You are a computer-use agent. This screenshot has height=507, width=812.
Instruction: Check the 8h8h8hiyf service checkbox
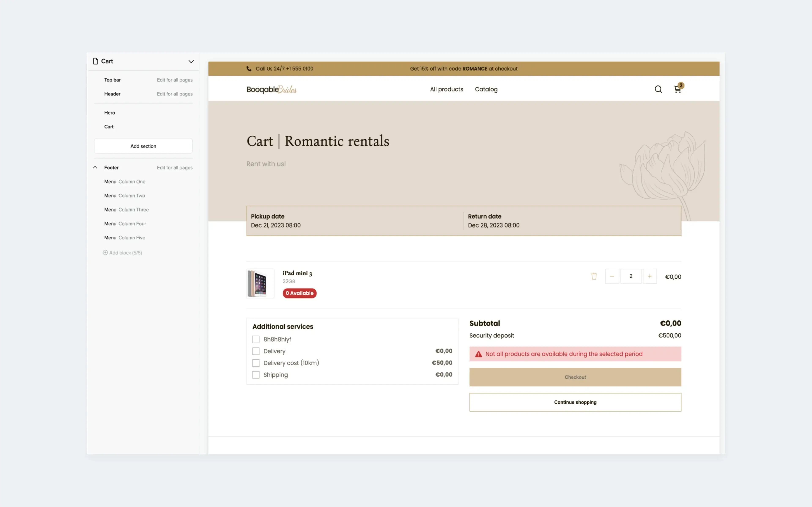(256, 339)
